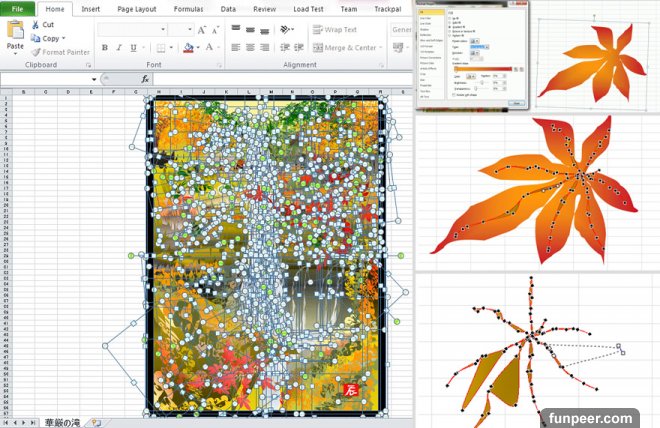The width and height of the screenshot is (660, 428).
Task: Apply bold formatting
Action: (105, 47)
